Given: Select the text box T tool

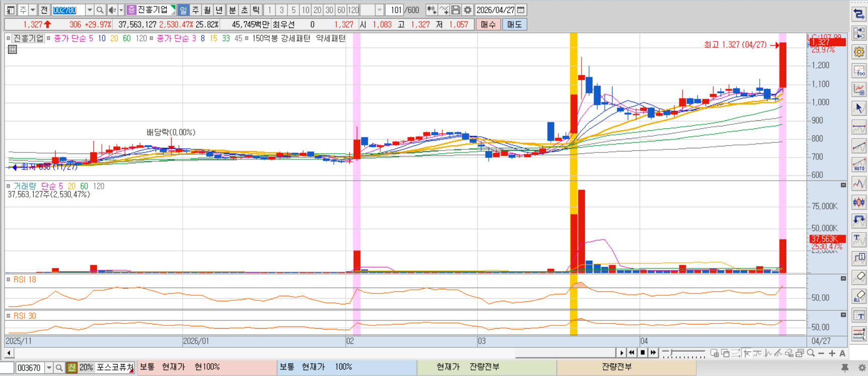Looking at the screenshot, I should [x=859, y=315].
